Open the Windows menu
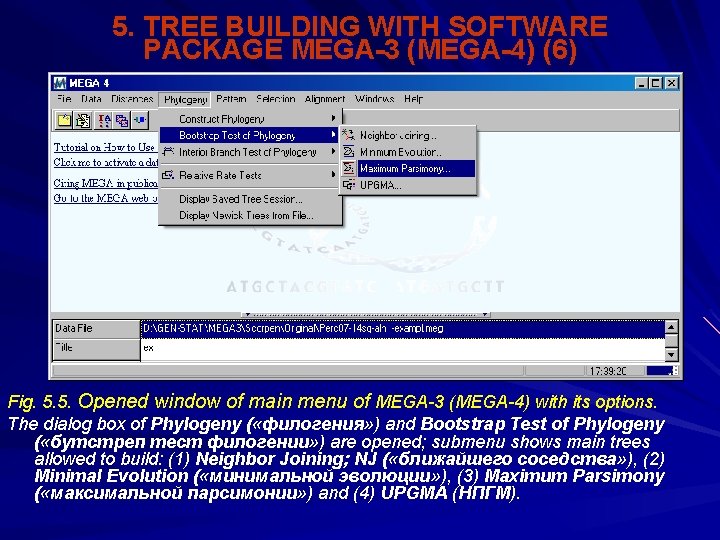This screenshot has height=540, width=720. tap(375, 99)
